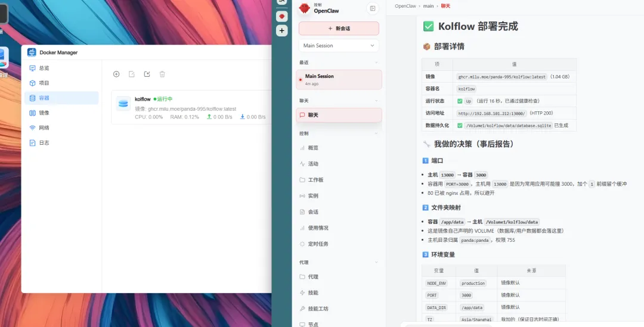
Task: Open 节点 nodes in OpenClaw
Action: coord(339,324)
